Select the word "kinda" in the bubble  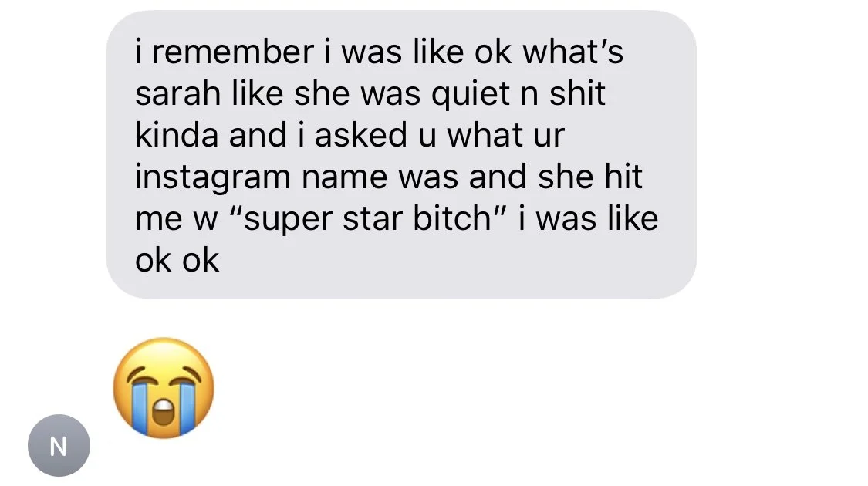click(177, 135)
